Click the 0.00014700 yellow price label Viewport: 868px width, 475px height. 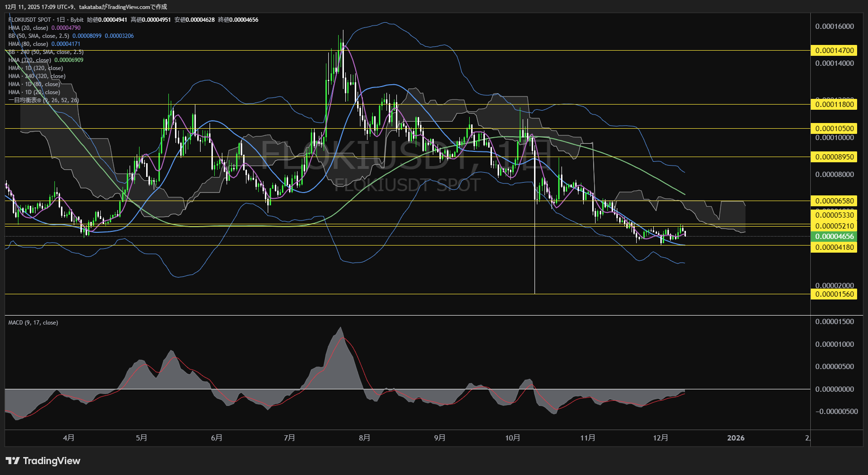[834, 51]
